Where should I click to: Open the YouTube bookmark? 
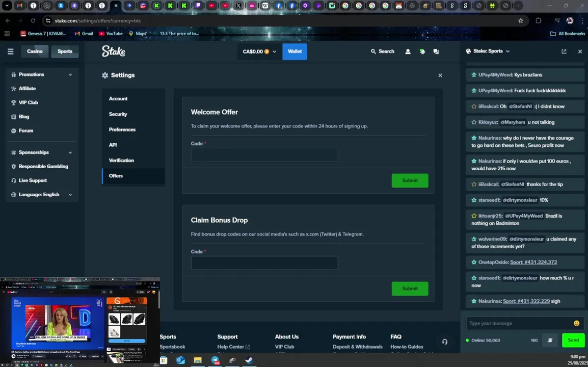[x=111, y=34]
